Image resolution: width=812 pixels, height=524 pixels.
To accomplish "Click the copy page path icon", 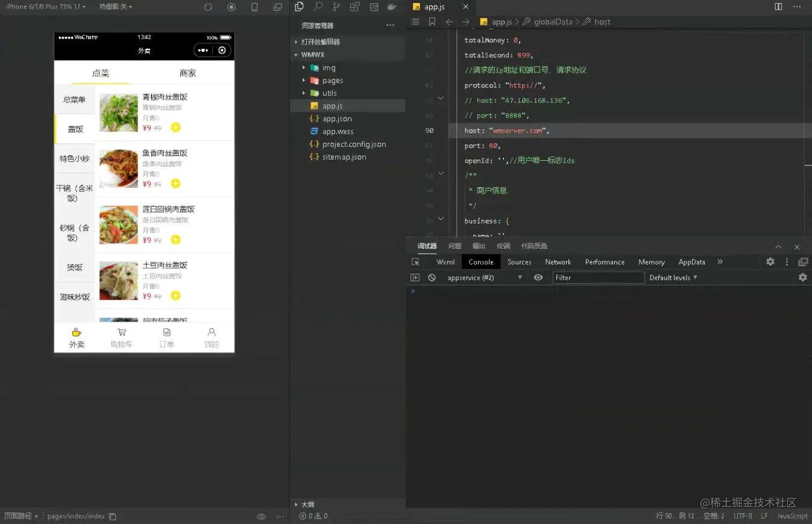I will click(112, 516).
